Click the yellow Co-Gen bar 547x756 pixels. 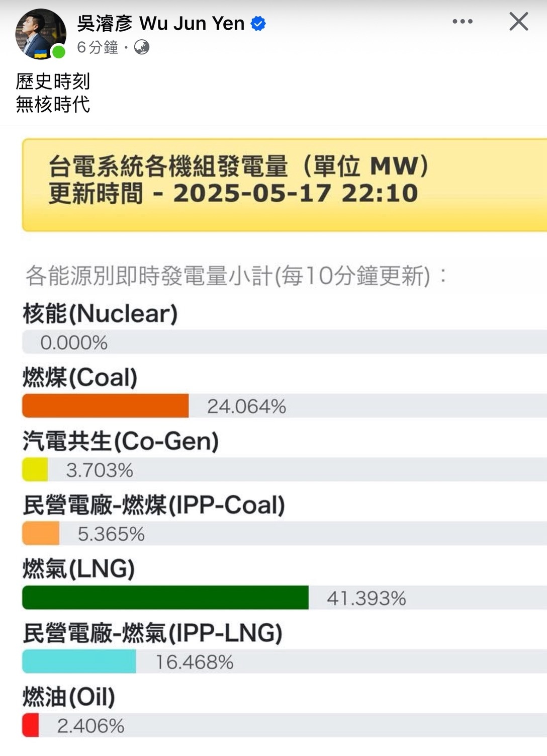[x=35, y=470]
